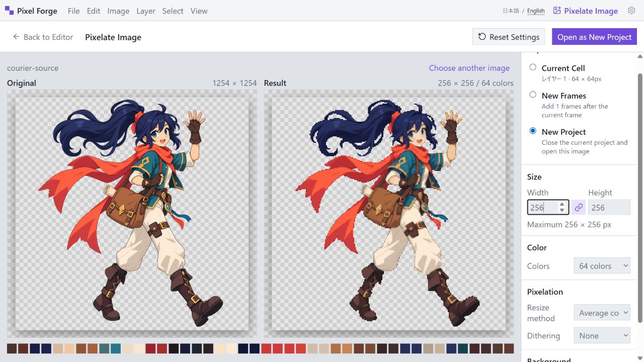Select the New Frames radio option
Screen dimensions: 644x362
click(533, 95)
